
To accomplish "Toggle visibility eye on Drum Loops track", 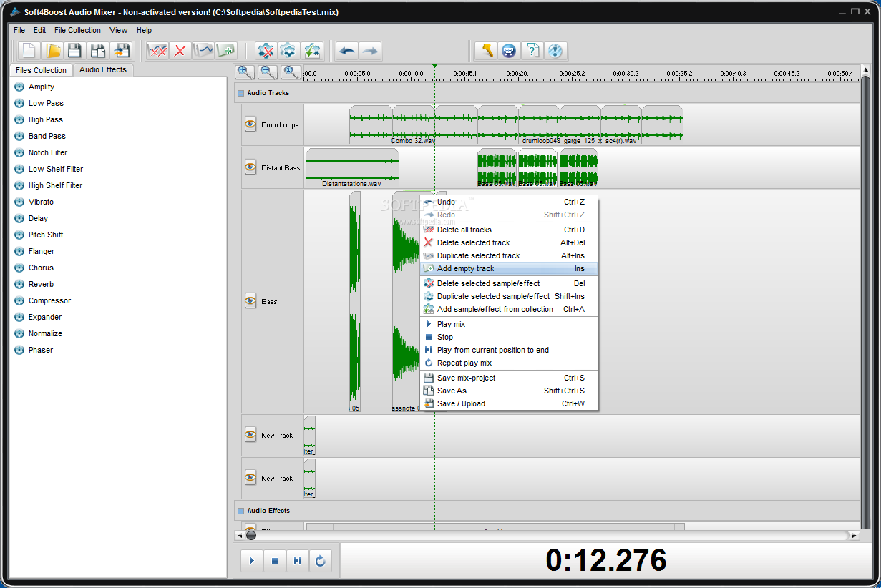I will tap(250, 124).
